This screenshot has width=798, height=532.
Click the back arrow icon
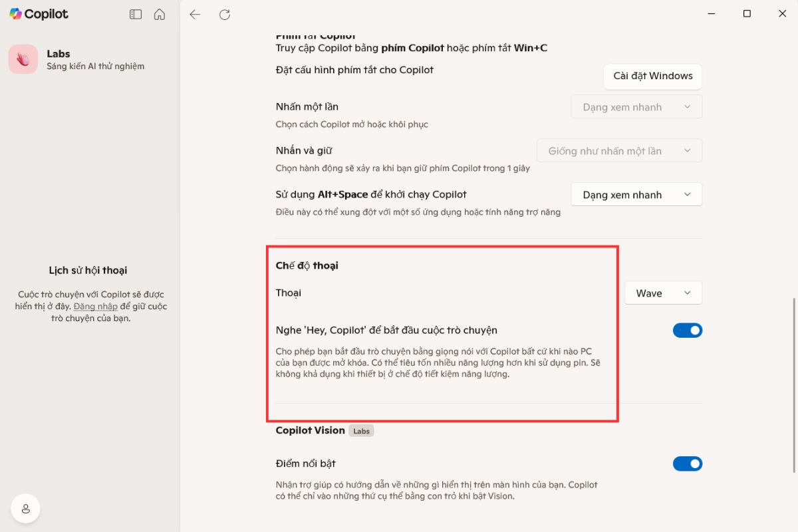[x=195, y=14]
